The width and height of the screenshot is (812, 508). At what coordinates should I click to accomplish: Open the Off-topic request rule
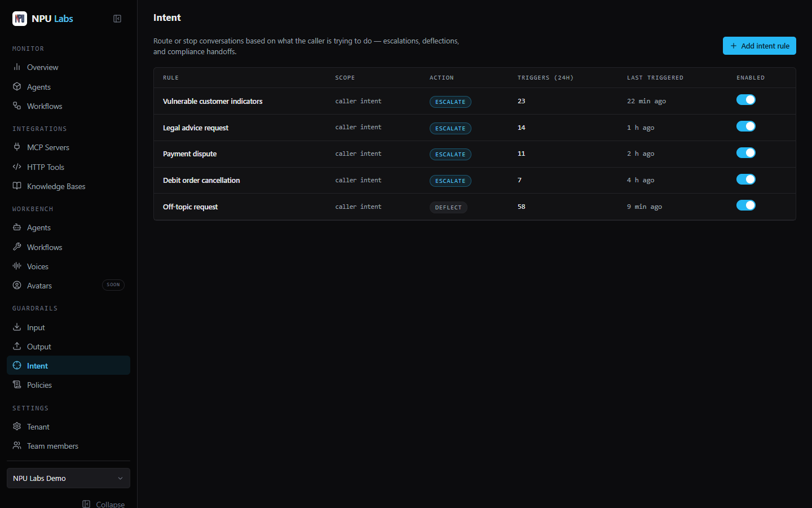click(190, 207)
